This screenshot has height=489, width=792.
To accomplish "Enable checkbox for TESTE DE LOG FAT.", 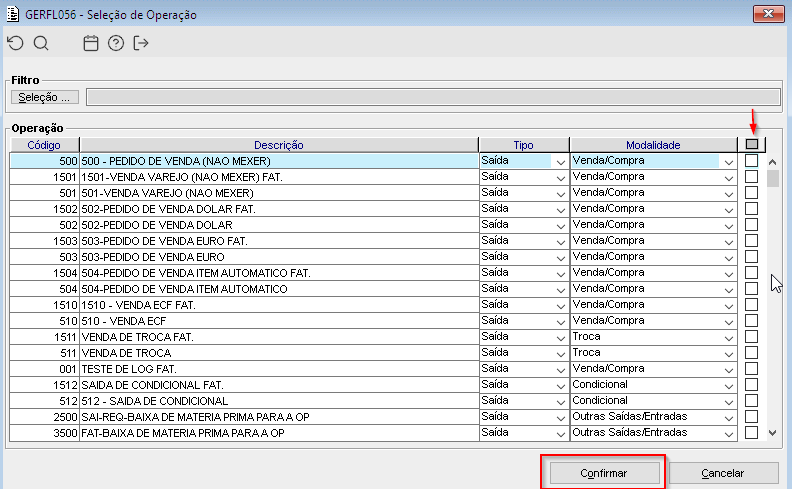I will coord(752,369).
